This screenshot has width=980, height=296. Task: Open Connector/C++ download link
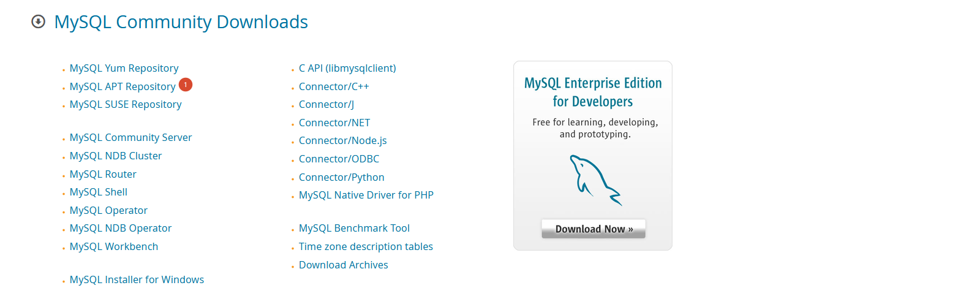coord(334,86)
